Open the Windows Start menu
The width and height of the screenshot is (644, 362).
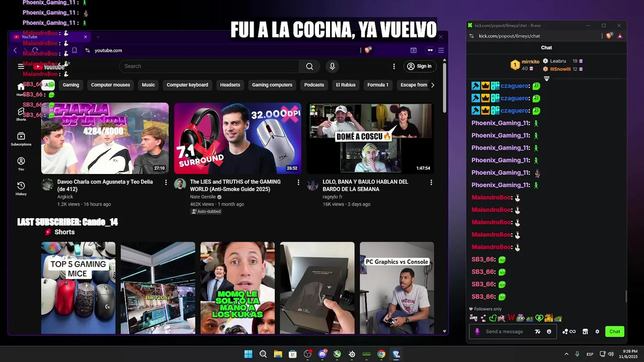coord(248,354)
